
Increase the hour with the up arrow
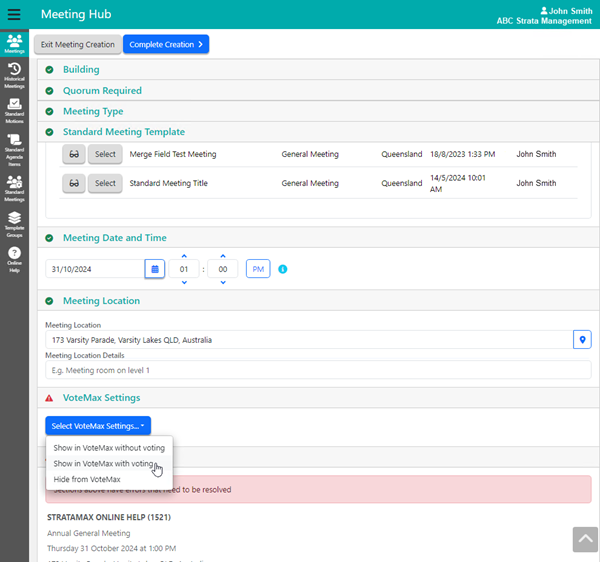184,256
